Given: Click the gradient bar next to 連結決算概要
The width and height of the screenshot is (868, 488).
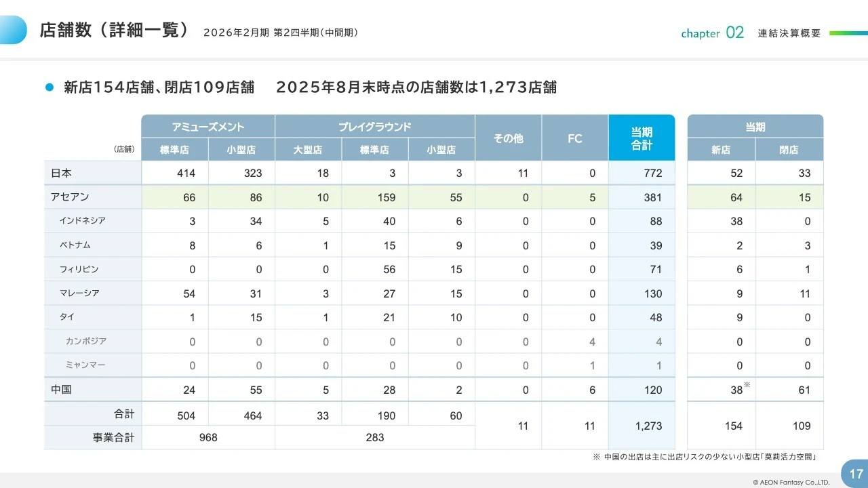Looking at the screenshot, I should 848,33.
